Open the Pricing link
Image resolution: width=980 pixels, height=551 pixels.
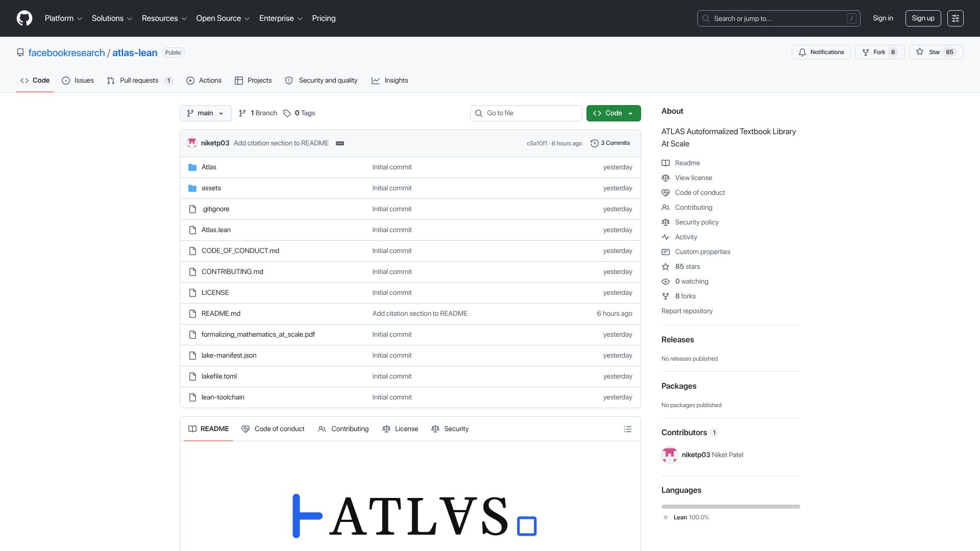pos(324,18)
